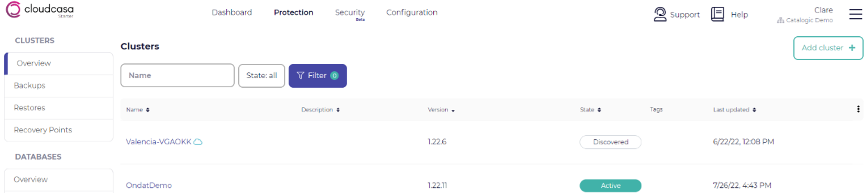Viewport: 868px width, 194px height.
Task: Sort by the Version column arrow
Action: (x=453, y=111)
